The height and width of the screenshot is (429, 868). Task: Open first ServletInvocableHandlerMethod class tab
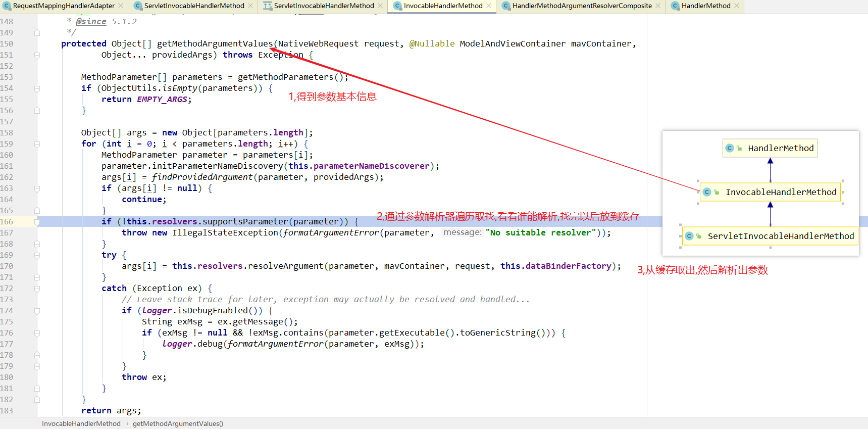[194, 6]
